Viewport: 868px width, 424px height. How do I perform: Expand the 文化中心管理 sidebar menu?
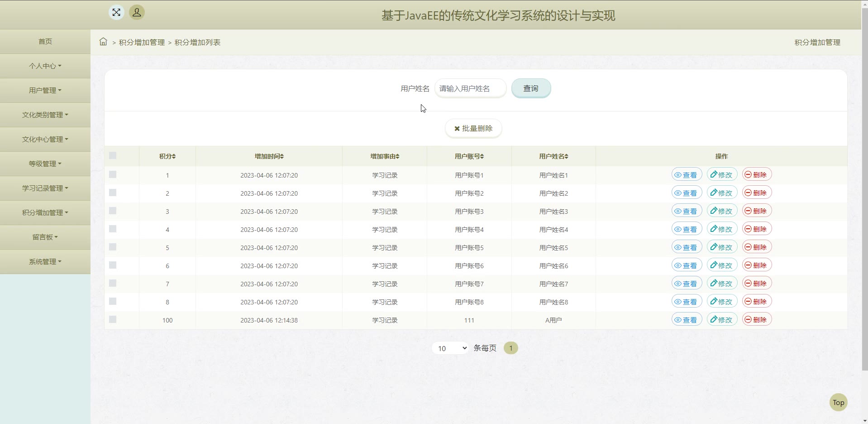coord(45,139)
